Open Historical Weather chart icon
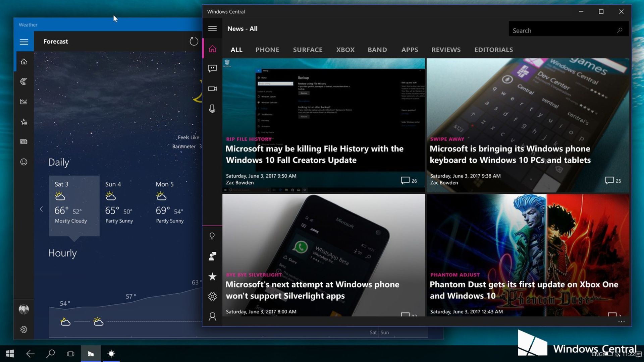Viewport: 644px width, 362px height. pos(24,102)
